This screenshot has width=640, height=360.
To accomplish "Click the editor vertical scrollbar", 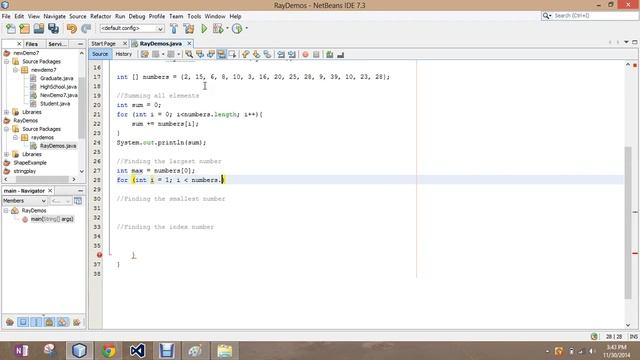I will 628,222.
